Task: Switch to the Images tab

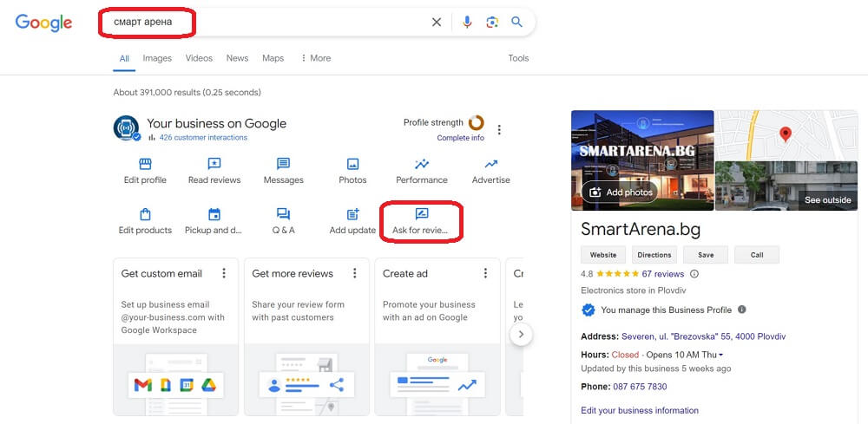Action: tap(157, 58)
